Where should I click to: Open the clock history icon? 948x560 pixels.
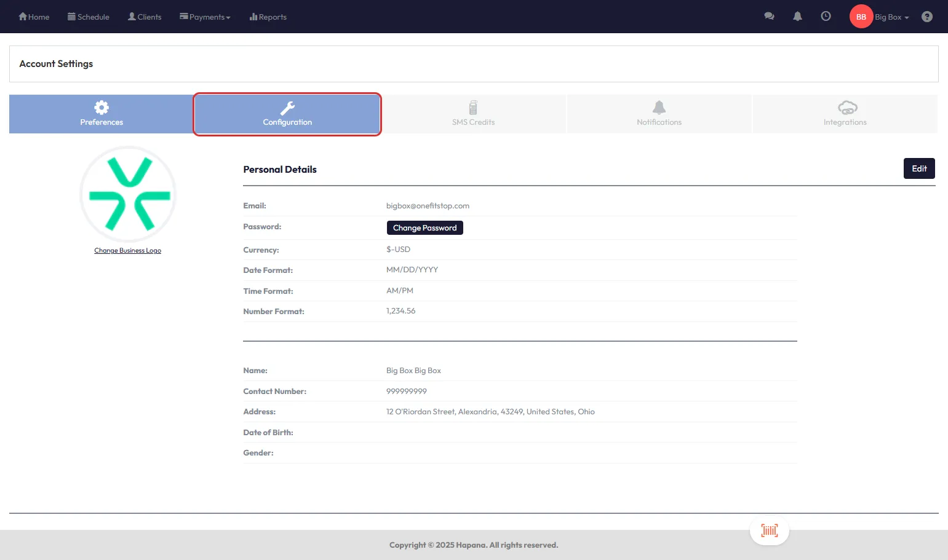pyautogui.click(x=826, y=17)
